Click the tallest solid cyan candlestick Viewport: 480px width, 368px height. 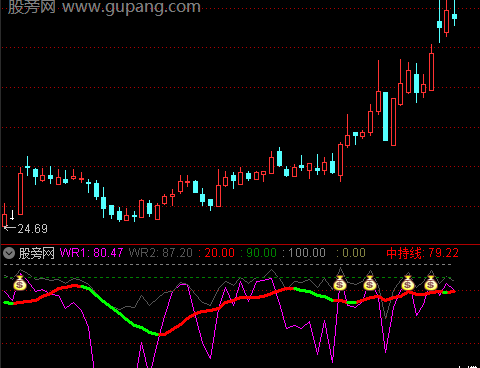tap(386, 116)
